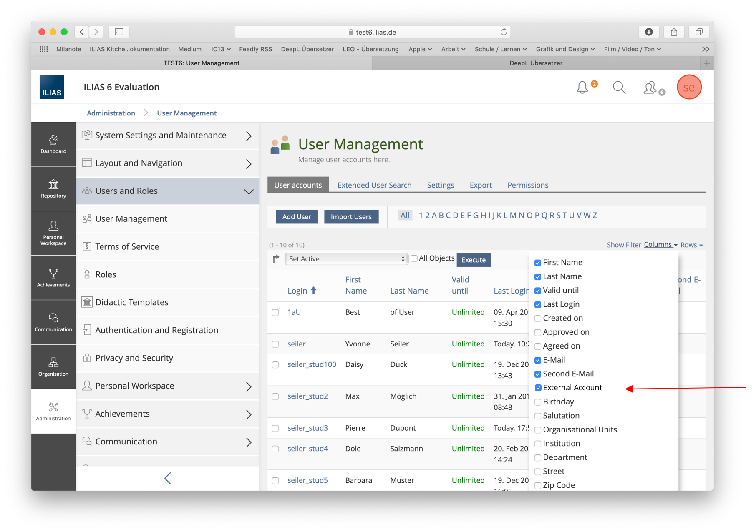This screenshot has width=756, height=532.
Task: Click the 'se' user avatar
Action: [x=689, y=88]
